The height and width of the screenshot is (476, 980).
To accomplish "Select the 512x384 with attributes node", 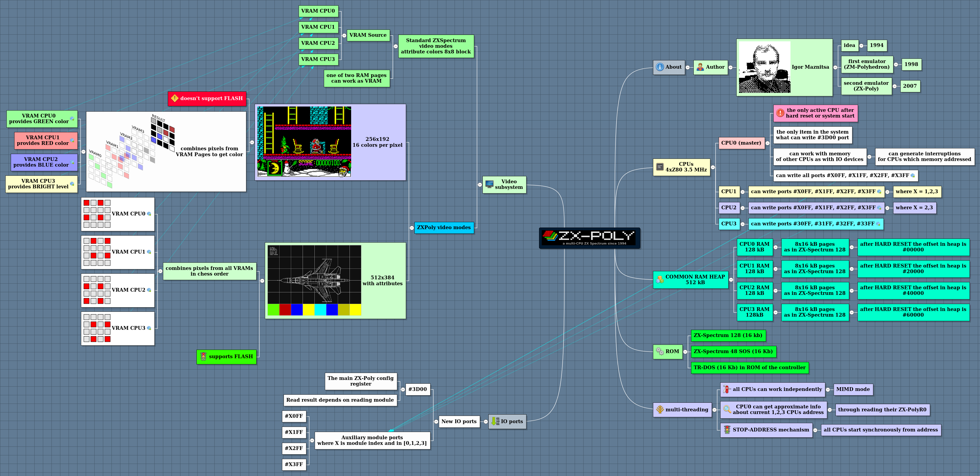I will point(335,281).
